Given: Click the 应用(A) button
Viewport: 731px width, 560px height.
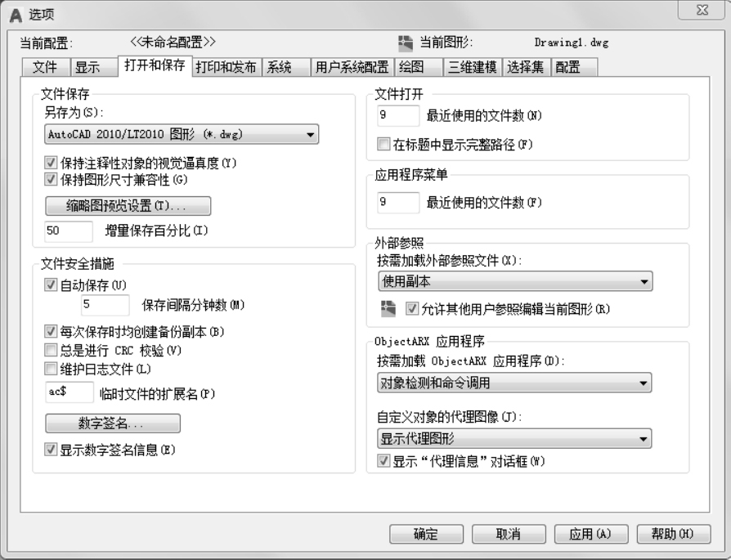Looking at the screenshot, I should pos(591,534).
